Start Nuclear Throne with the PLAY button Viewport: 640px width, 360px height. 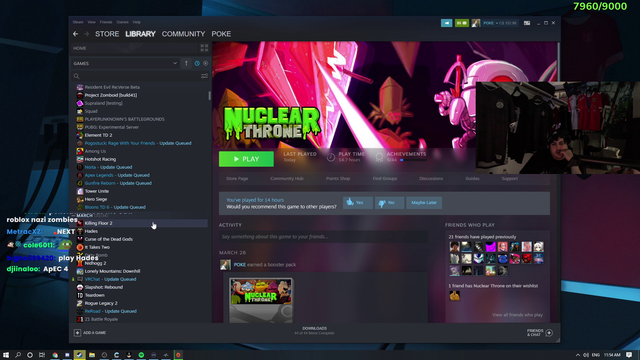pos(246,159)
